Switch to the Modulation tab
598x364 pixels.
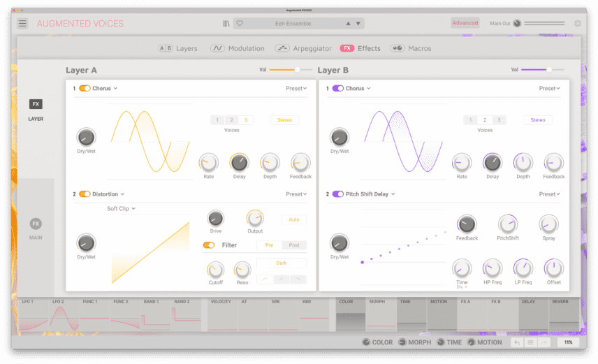point(238,48)
